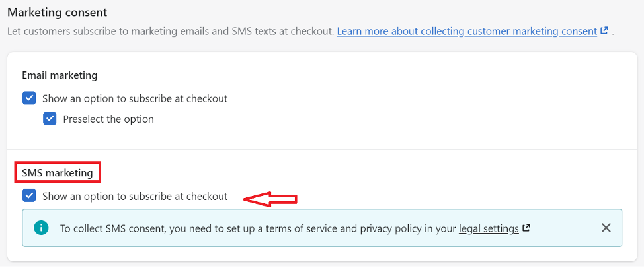The height and width of the screenshot is (268, 644).
Task: Click the 'Let customers subscribe' description text
Action: tap(171, 31)
